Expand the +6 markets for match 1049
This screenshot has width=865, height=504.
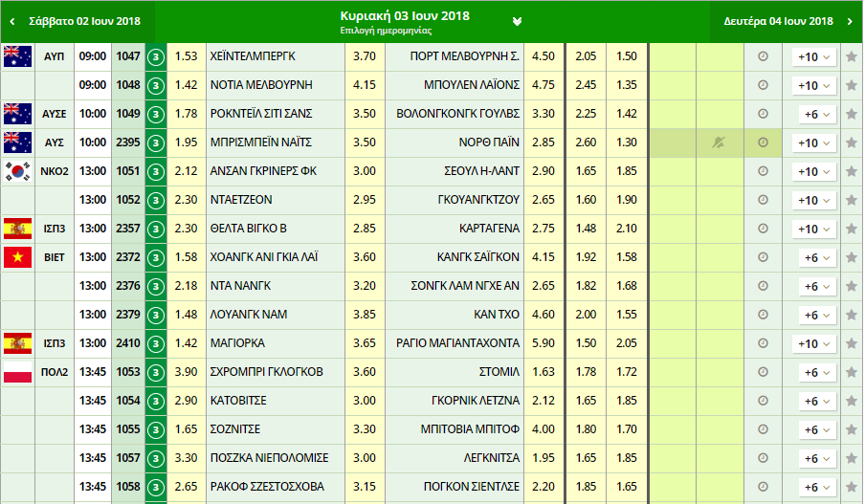click(x=814, y=114)
